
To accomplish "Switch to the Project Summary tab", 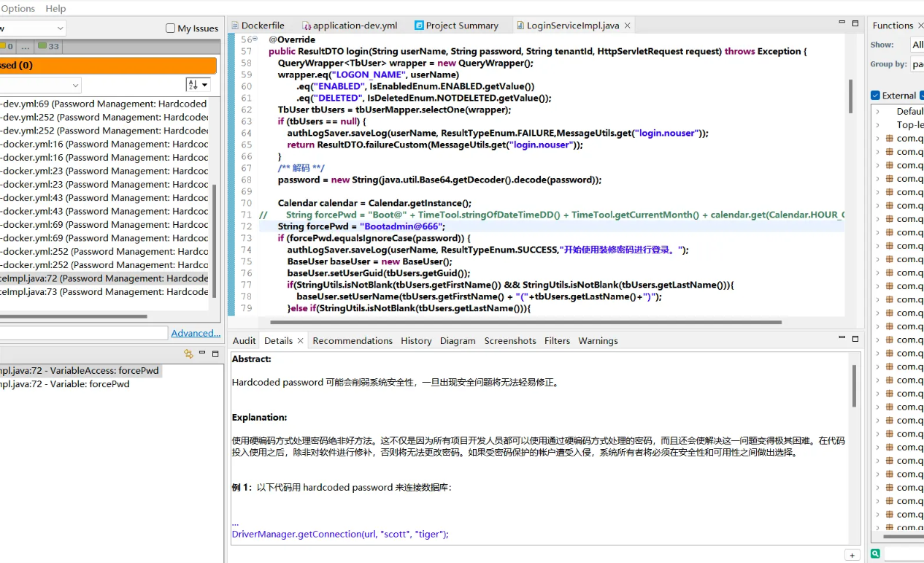I will pyautogui.click(x=457, y=26).
